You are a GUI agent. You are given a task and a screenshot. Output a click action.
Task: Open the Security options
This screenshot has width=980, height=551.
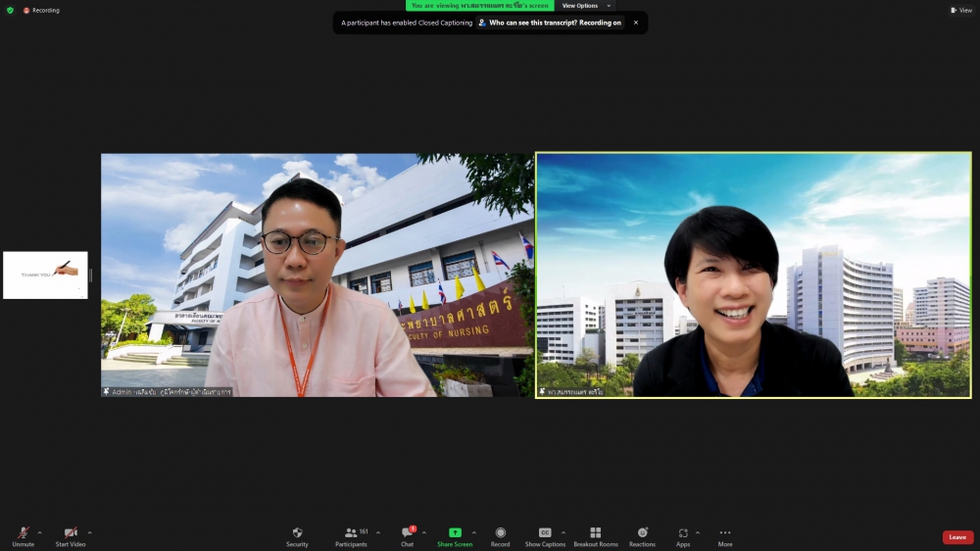click(297, 534)
